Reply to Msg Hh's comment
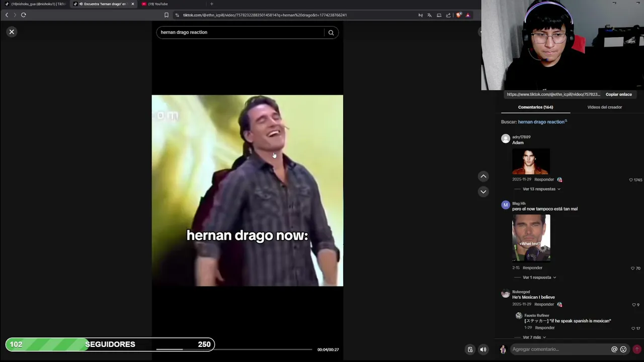 [x=532, y=268]
